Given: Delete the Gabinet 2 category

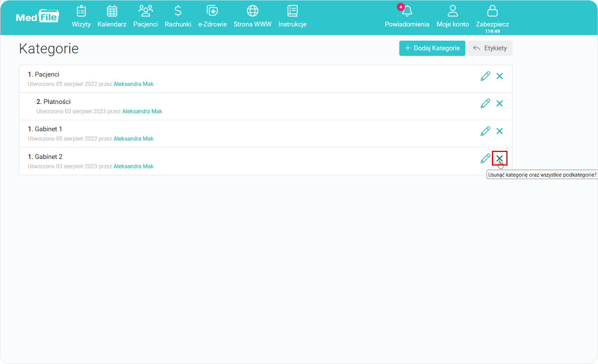Looking at the screenshot, I should 500,158.
